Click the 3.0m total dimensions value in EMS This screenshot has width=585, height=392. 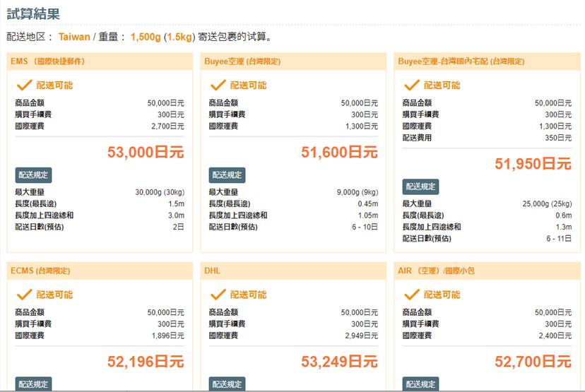[176, 215]
